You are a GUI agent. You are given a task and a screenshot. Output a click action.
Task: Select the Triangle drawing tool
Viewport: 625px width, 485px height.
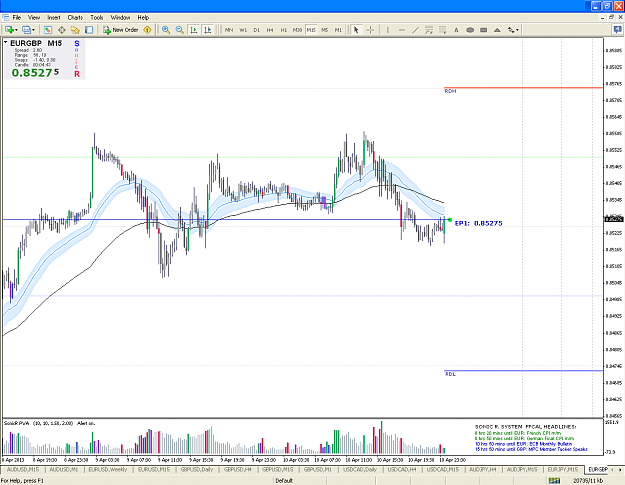[497, 30]
